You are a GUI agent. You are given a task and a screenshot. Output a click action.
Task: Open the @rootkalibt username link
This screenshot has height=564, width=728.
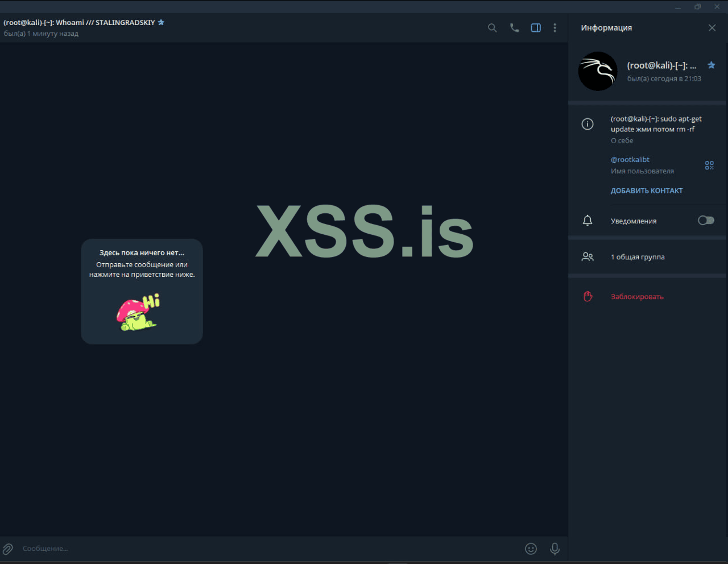click(630, 160)
